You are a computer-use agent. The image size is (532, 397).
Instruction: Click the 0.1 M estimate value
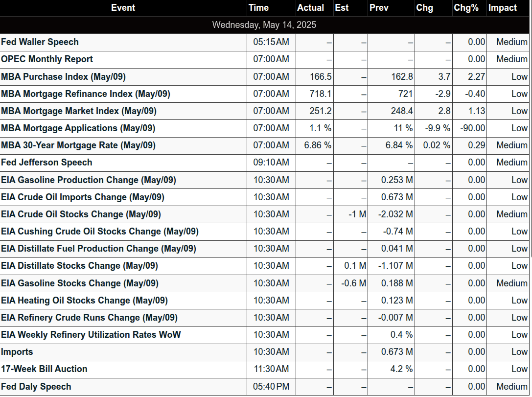[x=355, y=266]
